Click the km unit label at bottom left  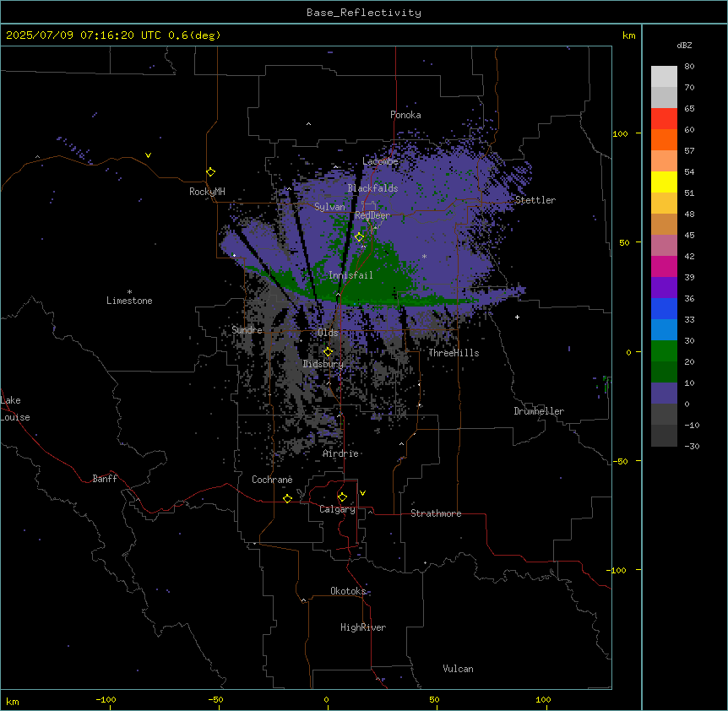pos(13,702)
